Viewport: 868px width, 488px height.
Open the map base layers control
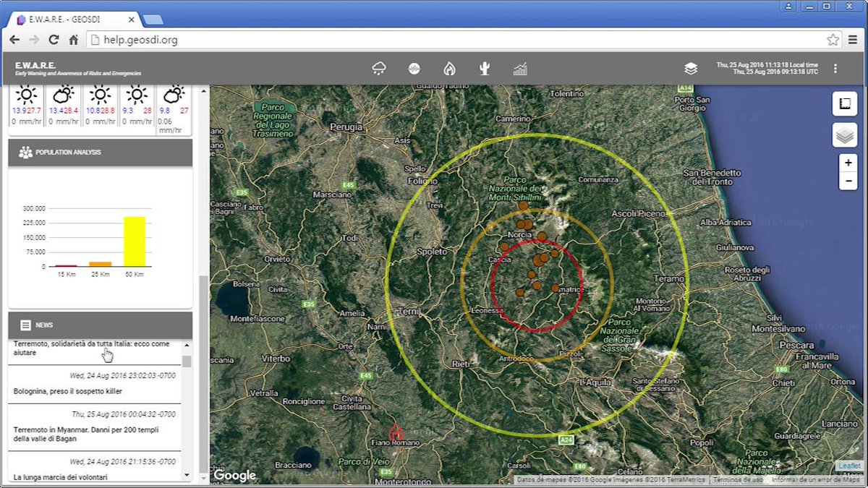(844, 135)
